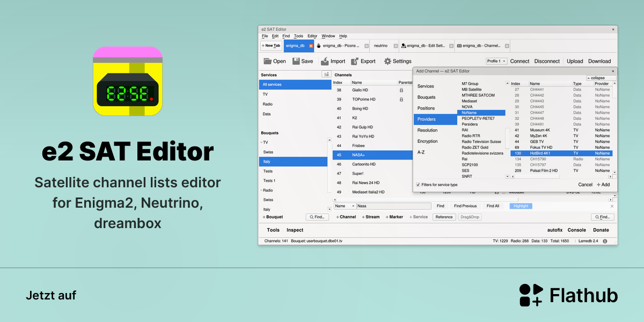The width and height of the screenshot is (644, 322).
Task: Click Find Previous in find bar
Action: [465, 206]
